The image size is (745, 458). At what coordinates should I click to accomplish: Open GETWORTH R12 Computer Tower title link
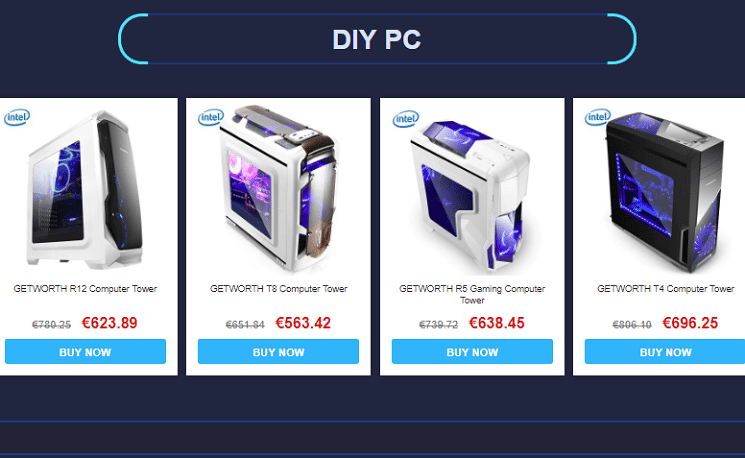pyautogui.click(x=85, y=288)
